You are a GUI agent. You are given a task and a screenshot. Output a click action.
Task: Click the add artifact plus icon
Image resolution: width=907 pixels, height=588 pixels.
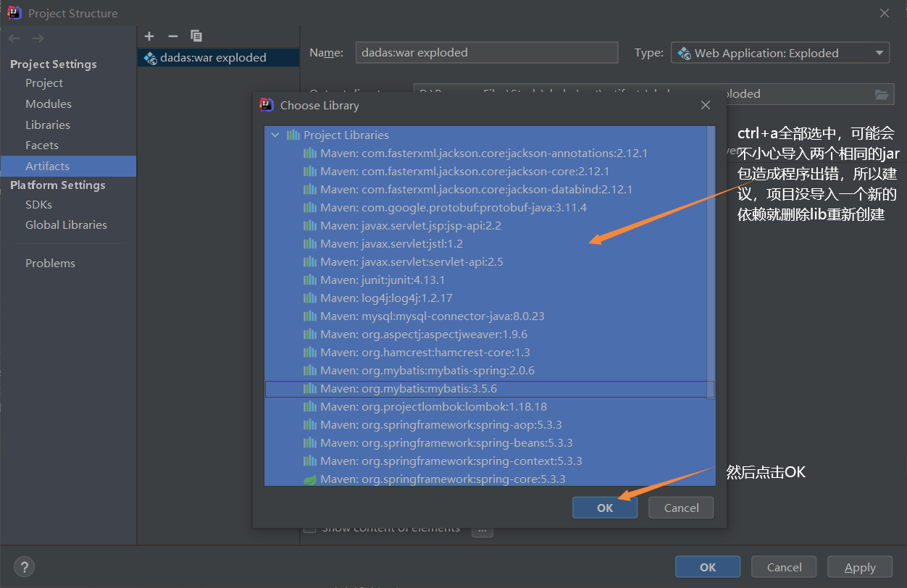[x=149, y=36]
